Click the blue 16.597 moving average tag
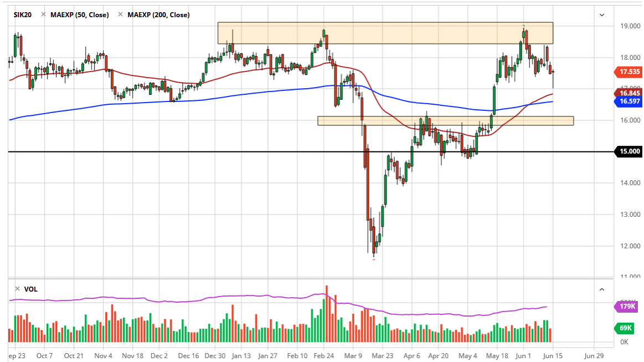Viewport: 644px width, 362px height. [629, 101]
